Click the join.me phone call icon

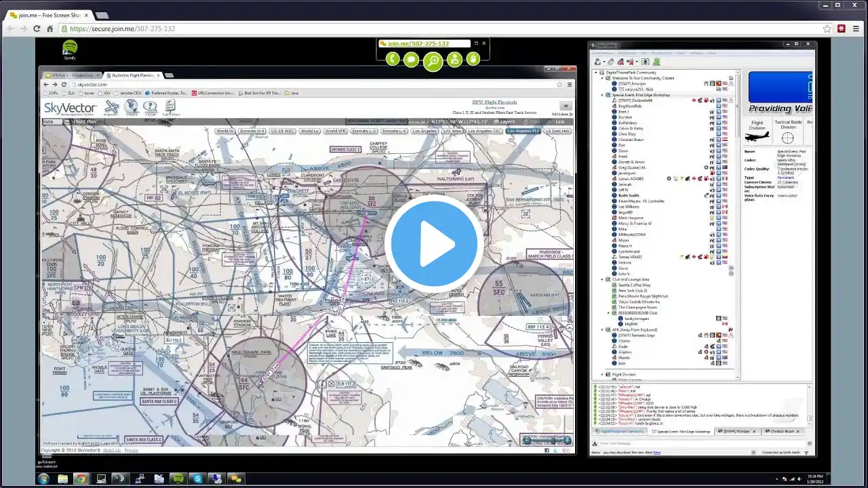point(393,59)
